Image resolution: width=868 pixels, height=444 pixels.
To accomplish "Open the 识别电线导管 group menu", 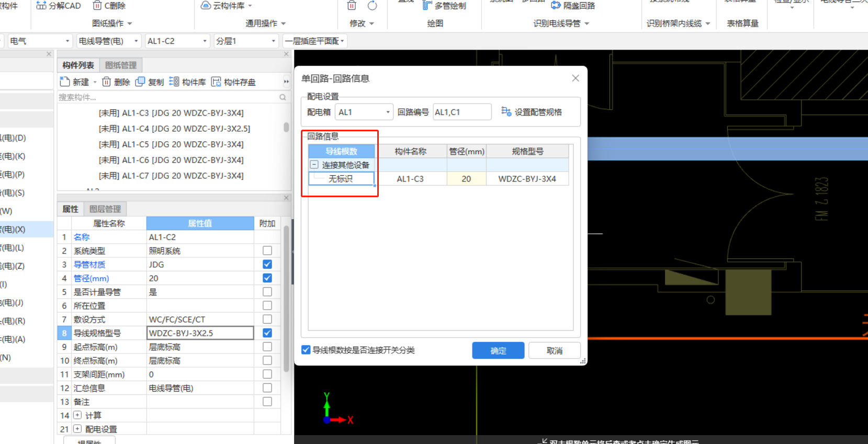I will tap(561, 24).
